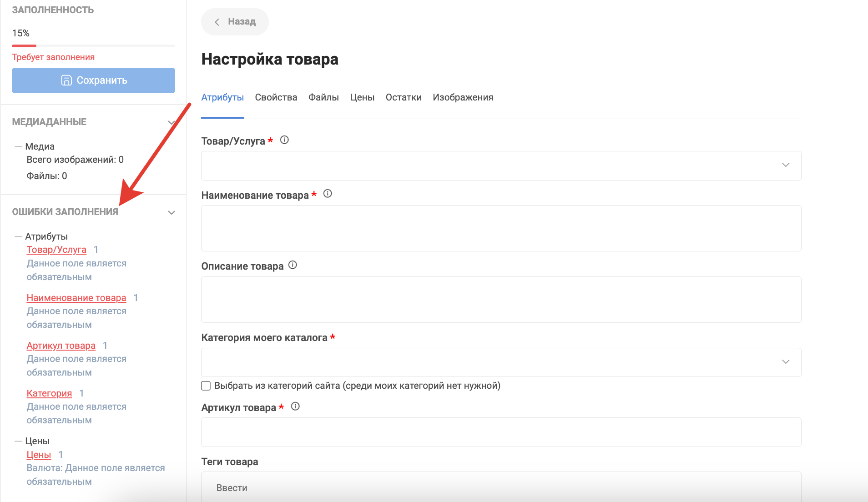
Task: Collapse the Медиаданные section
Action: tap(172, 122)
